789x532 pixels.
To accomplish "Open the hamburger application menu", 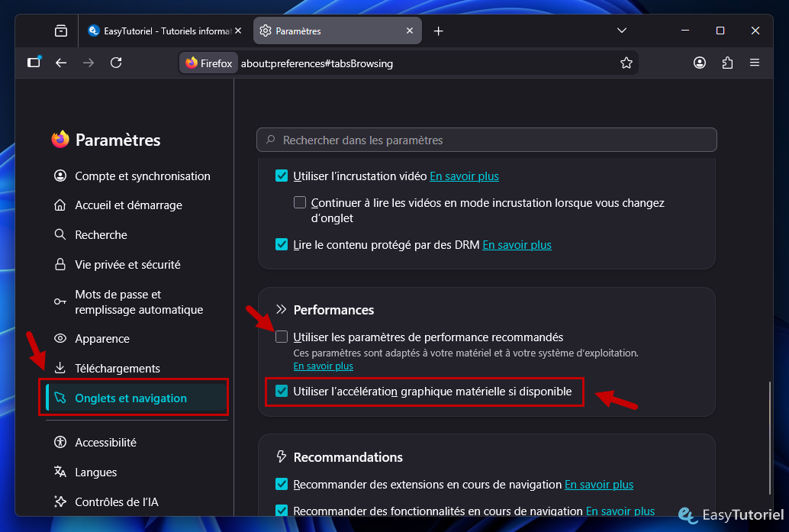I will (754, 63).
